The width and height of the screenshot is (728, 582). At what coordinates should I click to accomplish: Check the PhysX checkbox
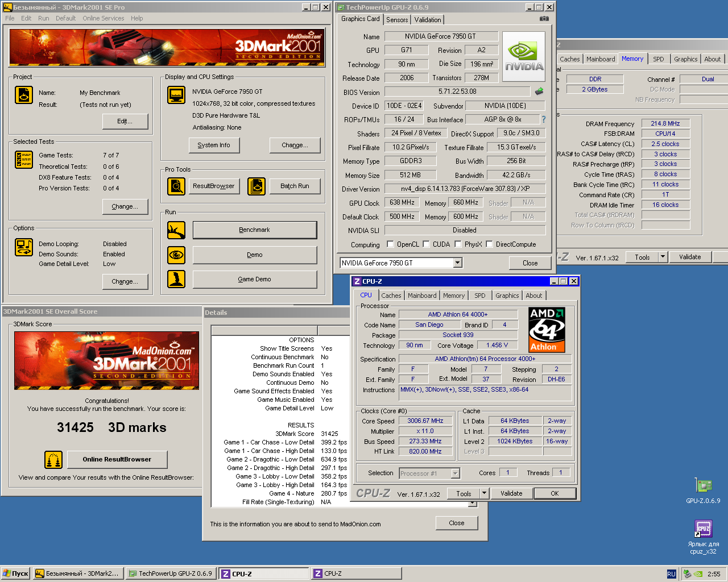[x=458, y=244]
